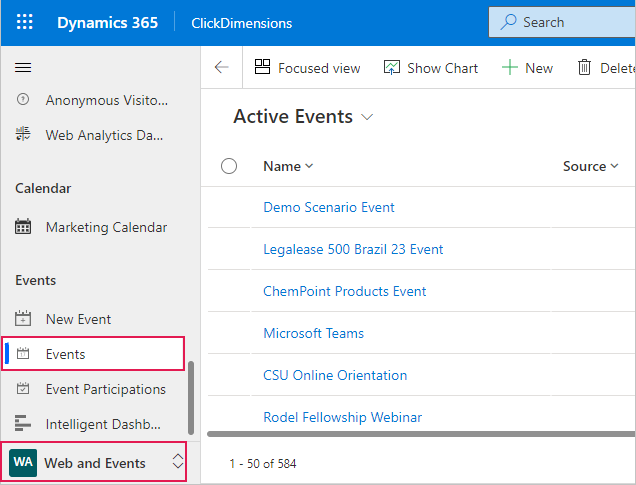This screenshot has height=485, width=636.
Task: Open Web Analytics Dashboard sidebar item
Action: click(93, 135)
